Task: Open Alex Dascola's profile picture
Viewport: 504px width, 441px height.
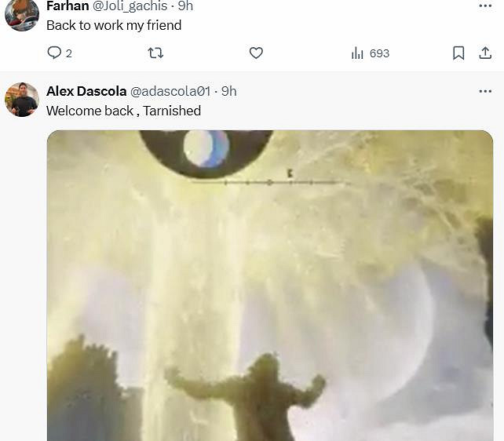Action: (22, 100)
